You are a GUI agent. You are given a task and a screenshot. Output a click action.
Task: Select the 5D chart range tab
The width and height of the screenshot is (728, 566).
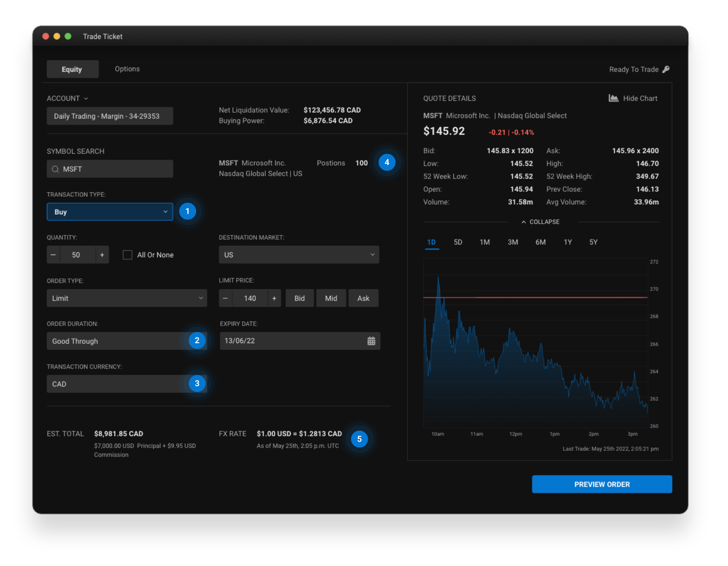click(x=458, y=242)
